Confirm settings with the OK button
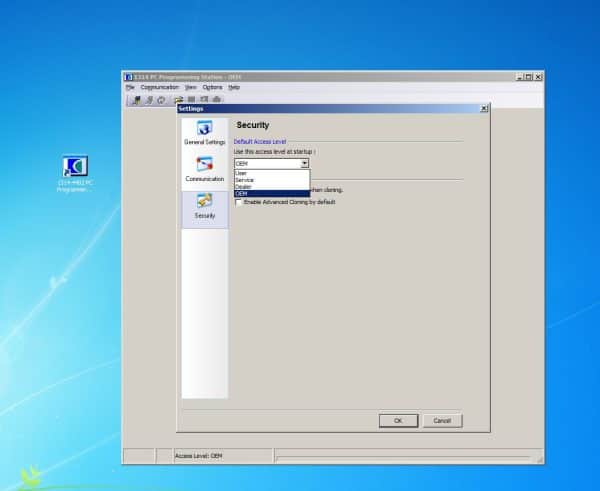Image resolution: width=600 pixels, height=491 pixels. click(398, 421)
